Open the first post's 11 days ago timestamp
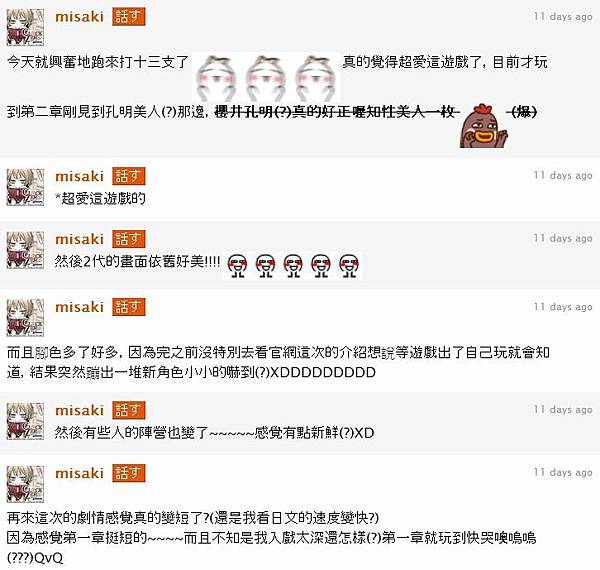The height and width of the screenshot is (570, 600). pos(563,17)
